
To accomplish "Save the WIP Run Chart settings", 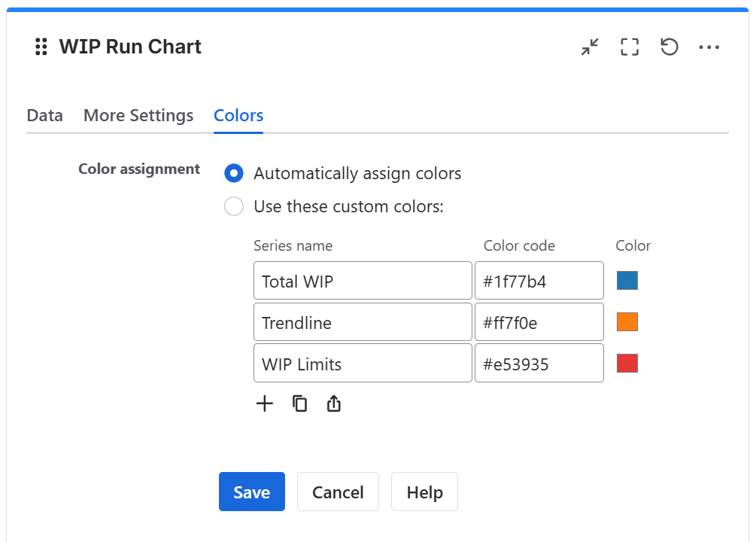I will tap(251, 492).
